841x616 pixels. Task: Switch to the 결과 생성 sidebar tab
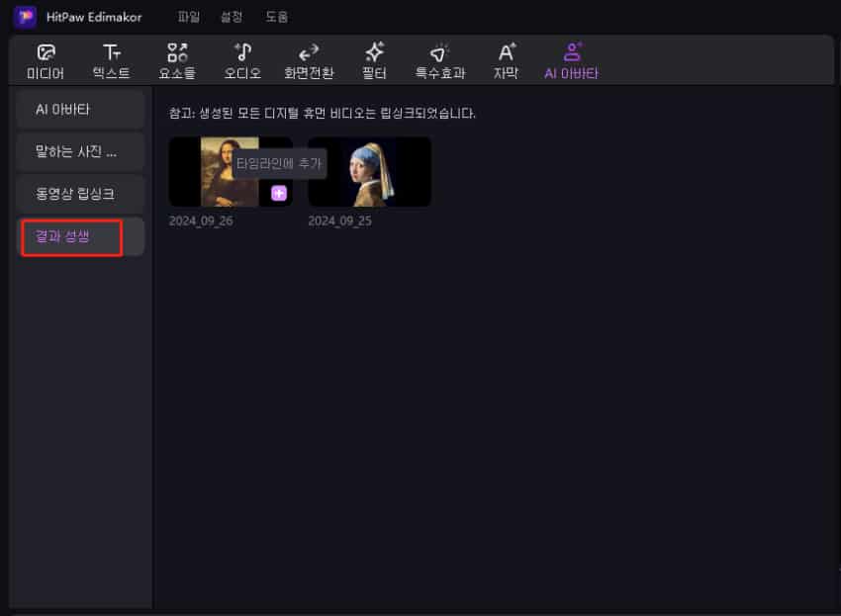point(80,236)
